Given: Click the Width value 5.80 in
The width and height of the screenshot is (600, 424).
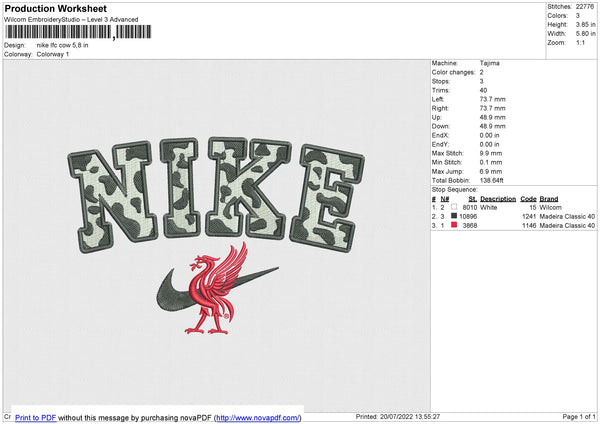Looking at the screenshot, I should pos(585,34).
